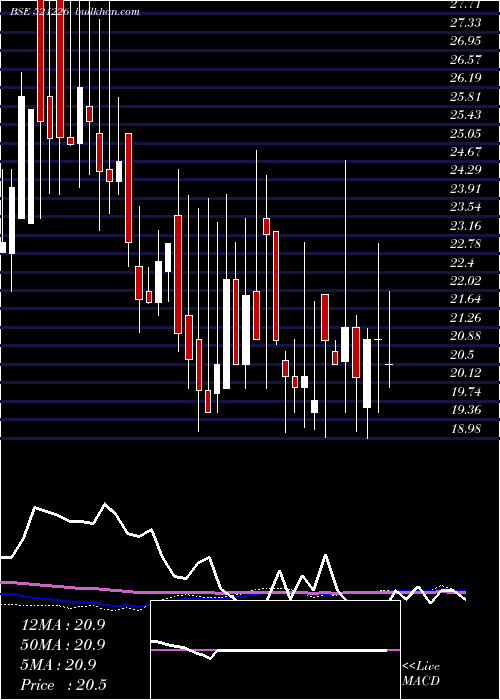
Task: Select the 23.16 price axis value
Action: tap(465, 226)
